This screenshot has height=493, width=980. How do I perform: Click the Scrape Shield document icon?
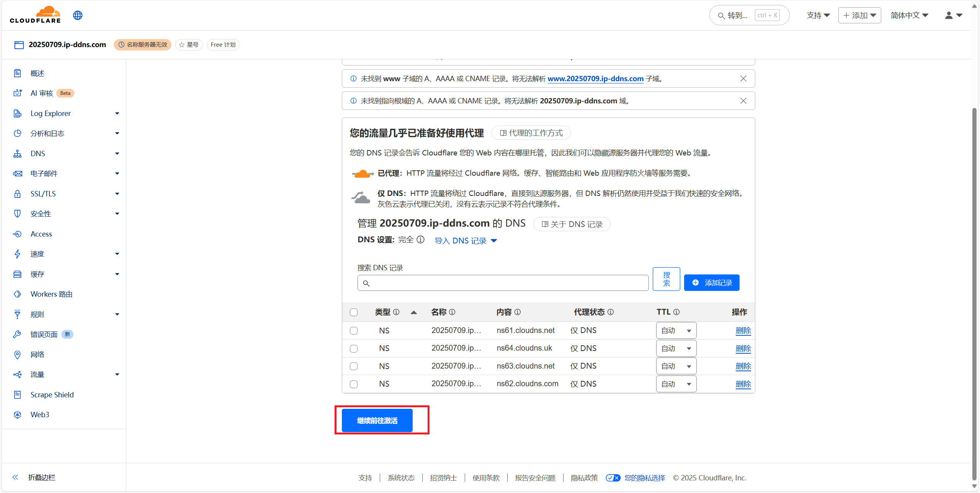pos(17,395)
